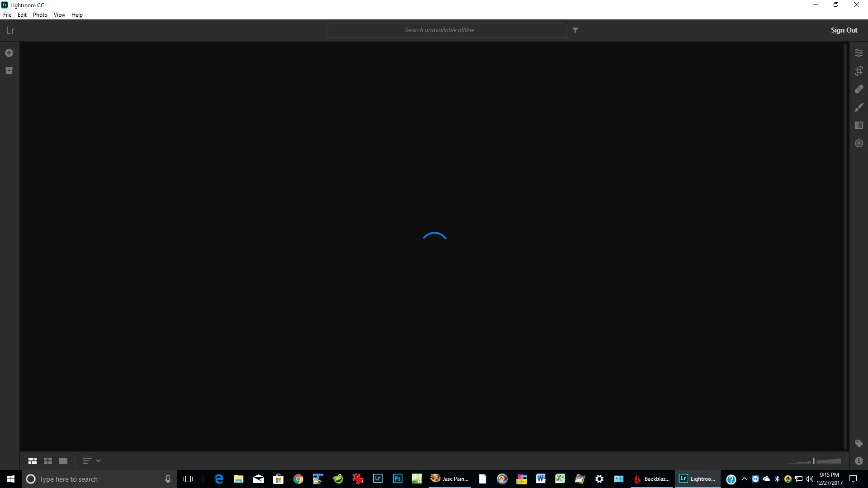Open the filter funnel options

[x=575, y=30]
